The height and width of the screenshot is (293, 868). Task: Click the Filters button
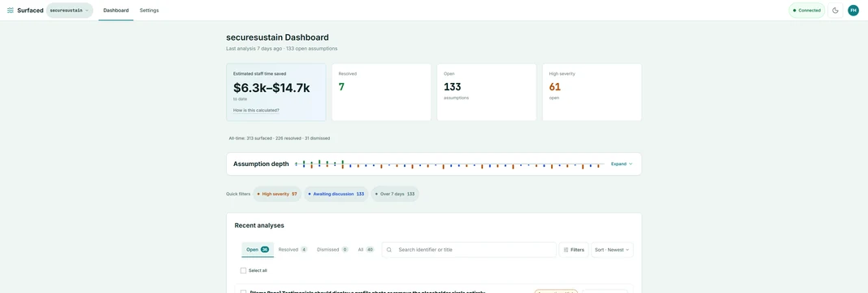[574, 250]
